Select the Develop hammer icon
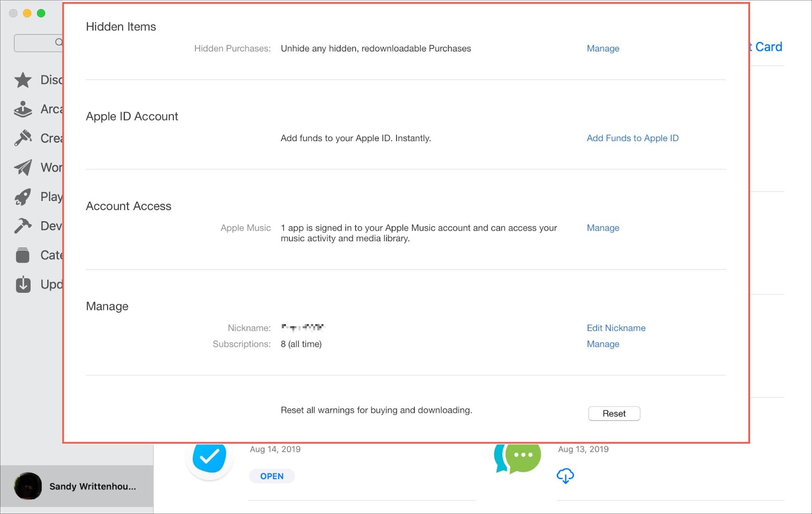Viewport: 812px width, 514px height. [23, 226]
